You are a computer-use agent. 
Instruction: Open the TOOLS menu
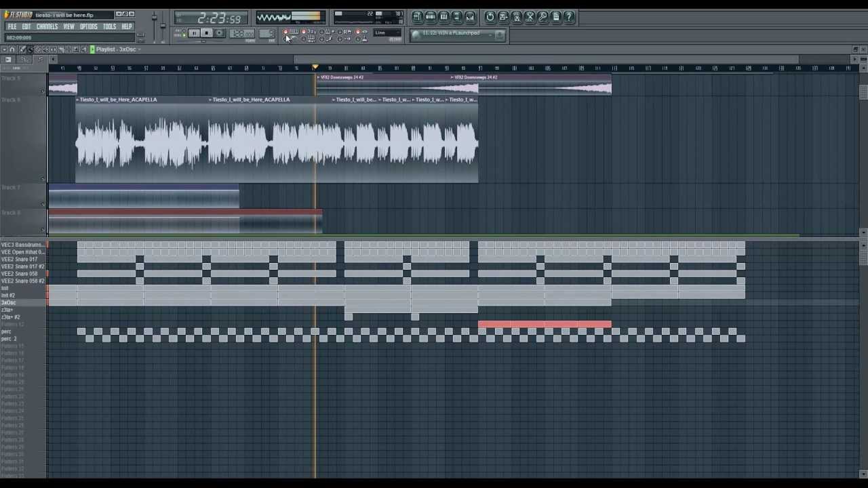click(109, 26)
